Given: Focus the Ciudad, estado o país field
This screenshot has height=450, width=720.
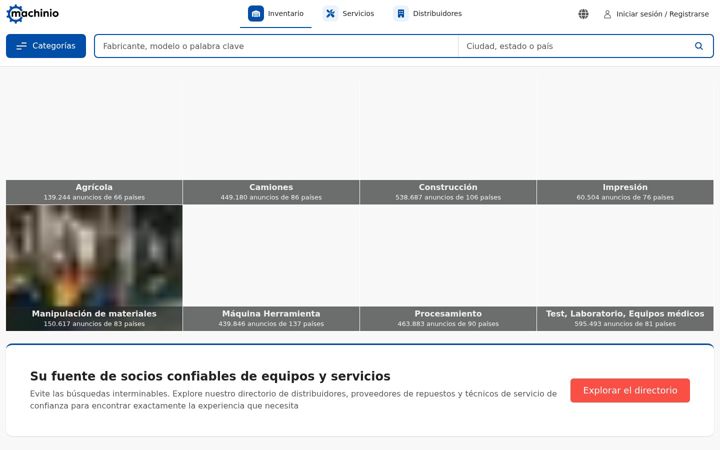Looking at the screenshot, I should point(576,46).
